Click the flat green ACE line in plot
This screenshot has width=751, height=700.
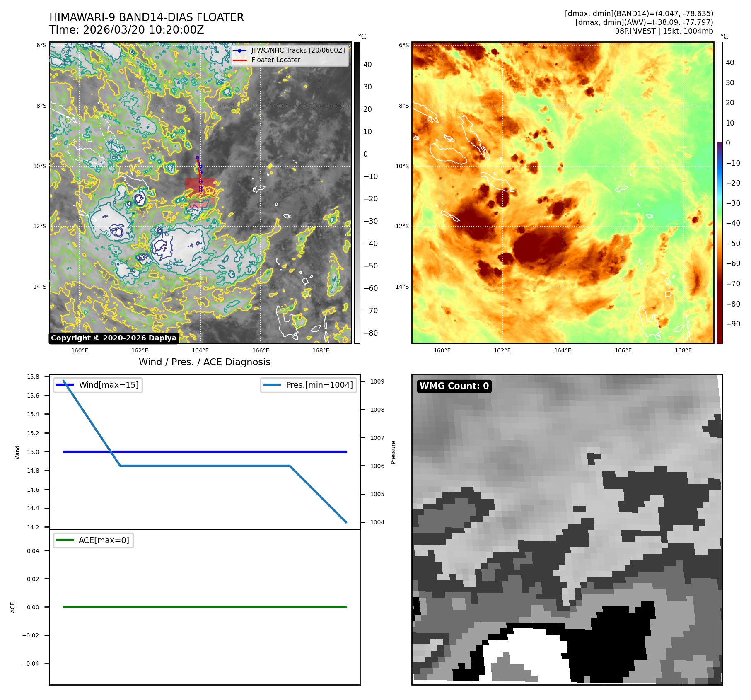pos(205,607)
